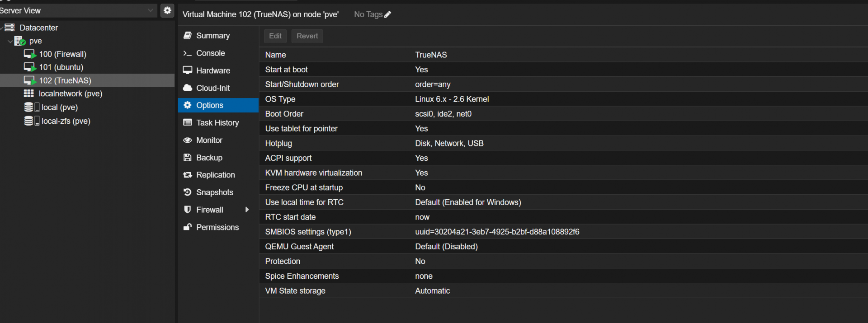Switch to the Hardware tab
Image resolution: width=868 pixels, height=323 pixels.
tap(218, 70)
